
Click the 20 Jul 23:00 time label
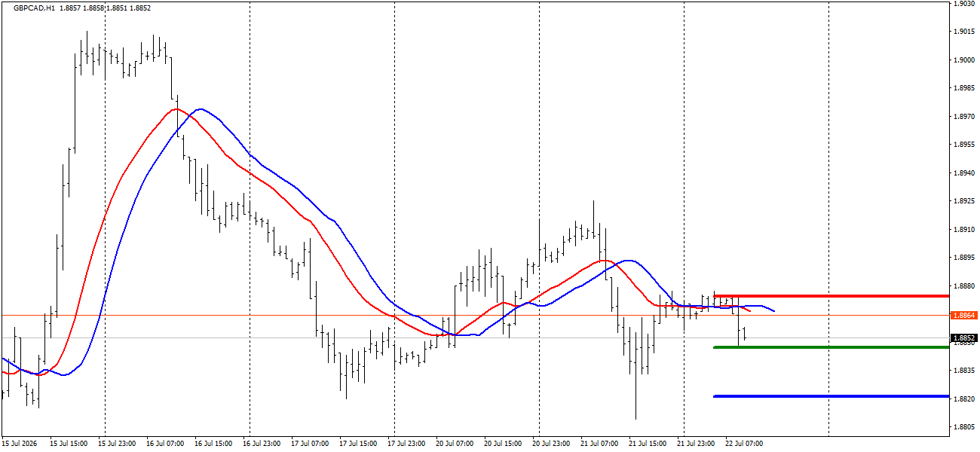550,444
